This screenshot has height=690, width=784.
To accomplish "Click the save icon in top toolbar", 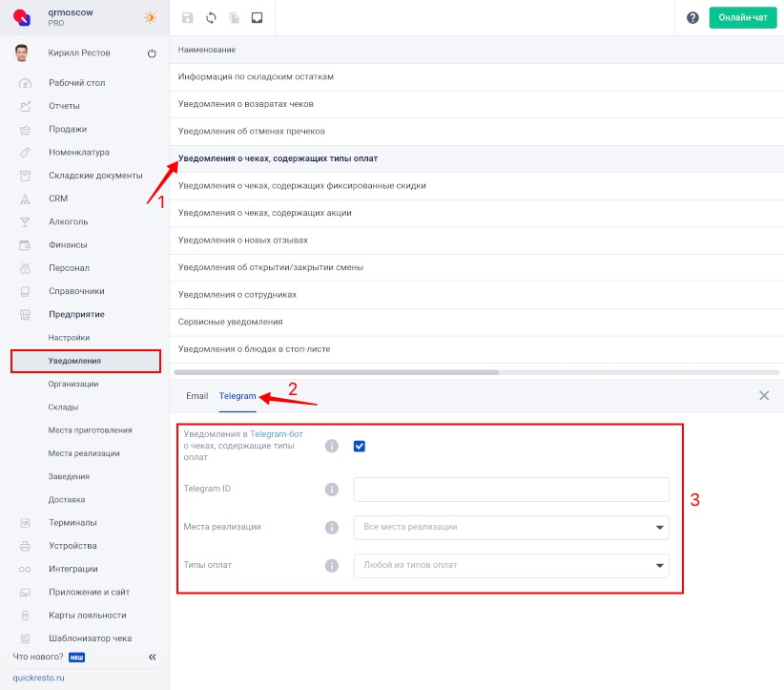I will click(x=188, y=18).
